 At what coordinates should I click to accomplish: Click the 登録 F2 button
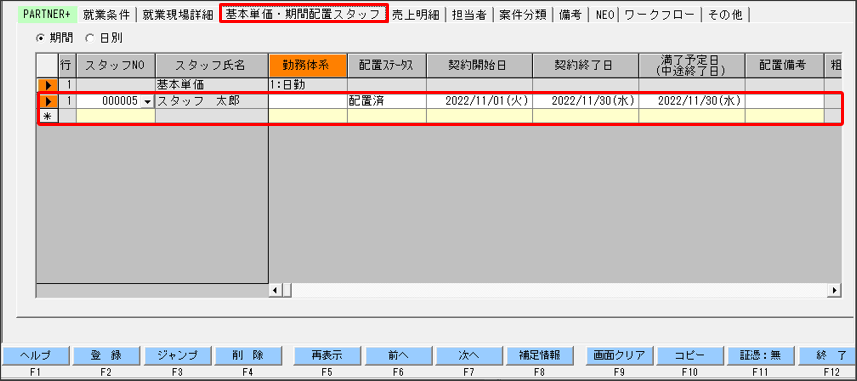click(106, 355)
